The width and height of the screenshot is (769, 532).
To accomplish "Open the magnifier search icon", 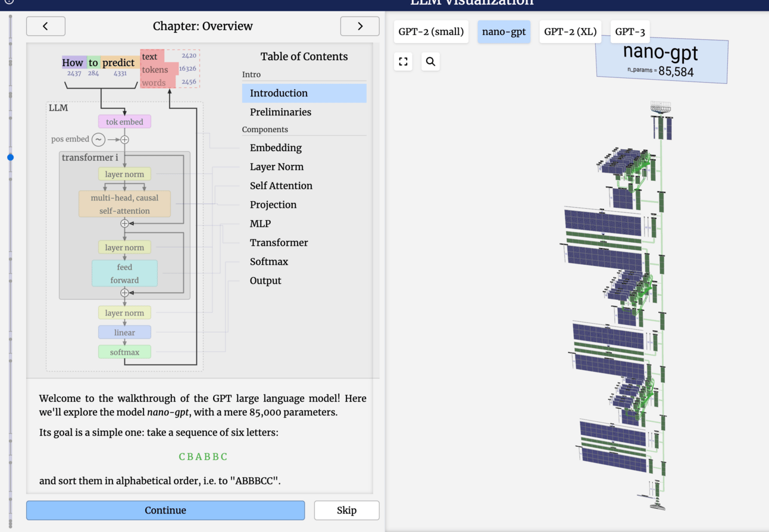I will click(x=430, y=61).
